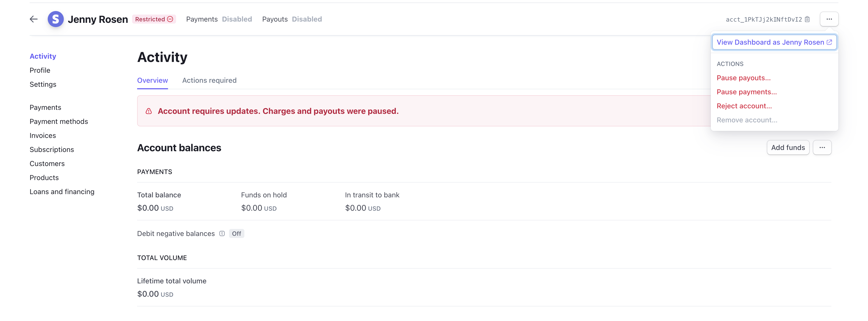
Task: Click the info icon next to Debit negative balances
Action: pos(222,233)
